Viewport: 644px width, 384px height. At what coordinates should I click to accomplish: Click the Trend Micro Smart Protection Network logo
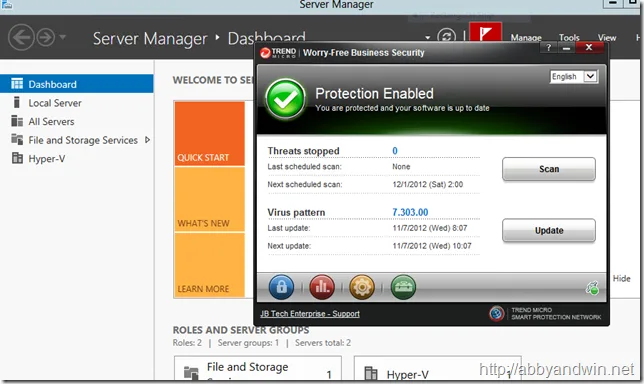click(497, 313)
